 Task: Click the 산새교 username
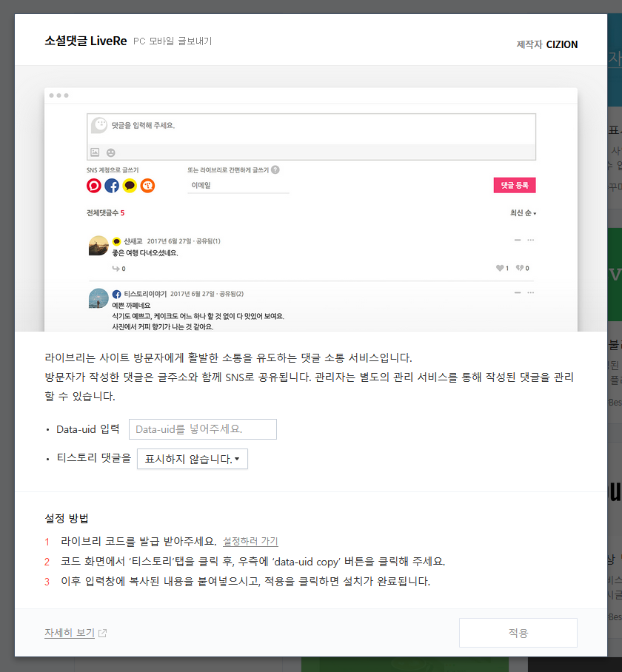133,241
